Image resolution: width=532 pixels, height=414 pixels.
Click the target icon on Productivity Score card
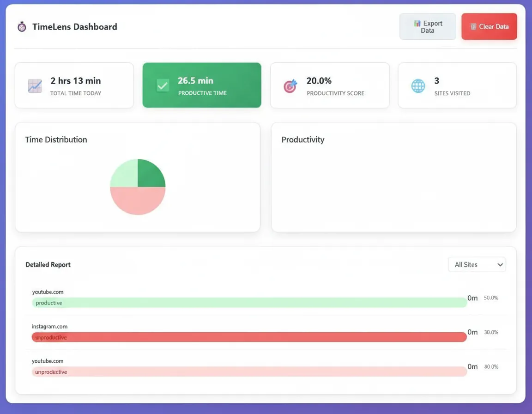tap(290, 85)
